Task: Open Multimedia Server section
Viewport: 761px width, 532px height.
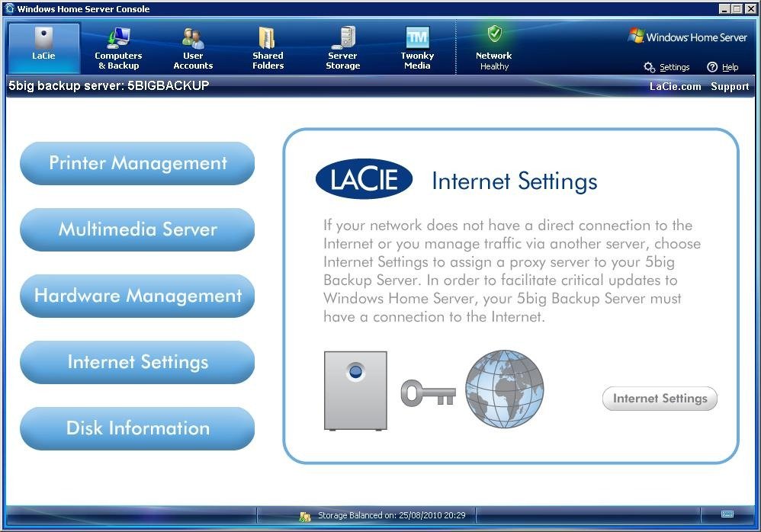Action: point(137,229)
